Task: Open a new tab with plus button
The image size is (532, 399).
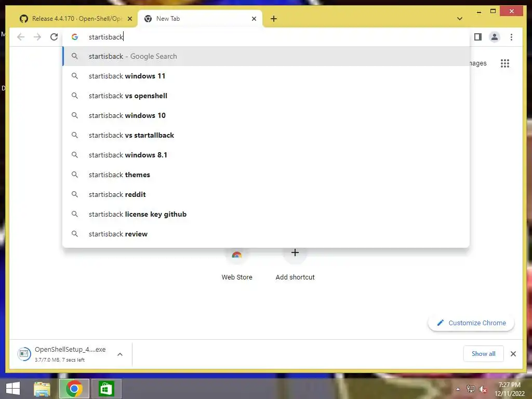Action: 273,19
